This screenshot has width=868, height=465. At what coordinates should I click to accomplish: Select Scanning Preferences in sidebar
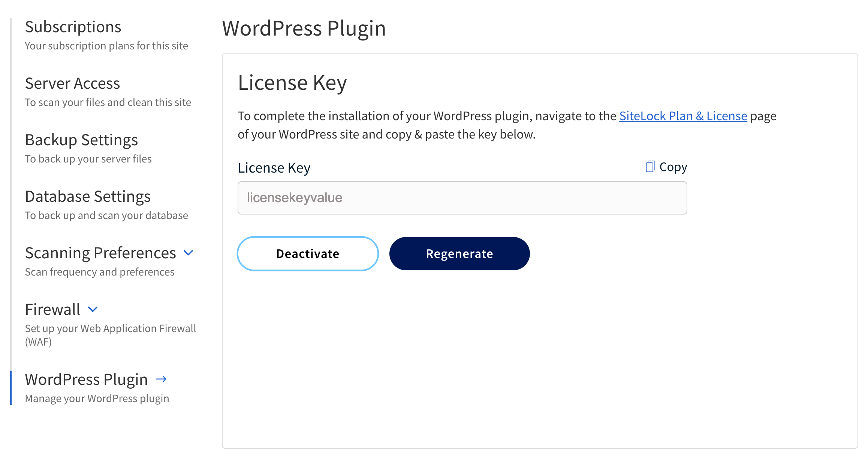[x=100, y=253]
